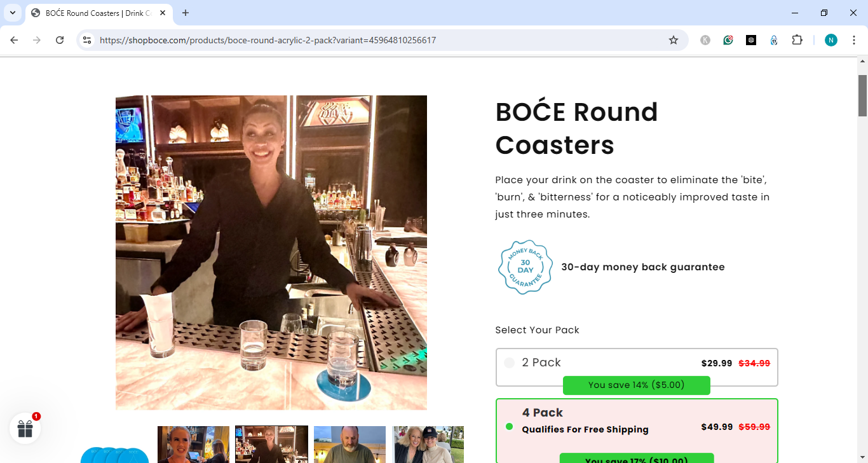
Task: Bookmark this page with the star icon
Action: [x=674, y=40]
